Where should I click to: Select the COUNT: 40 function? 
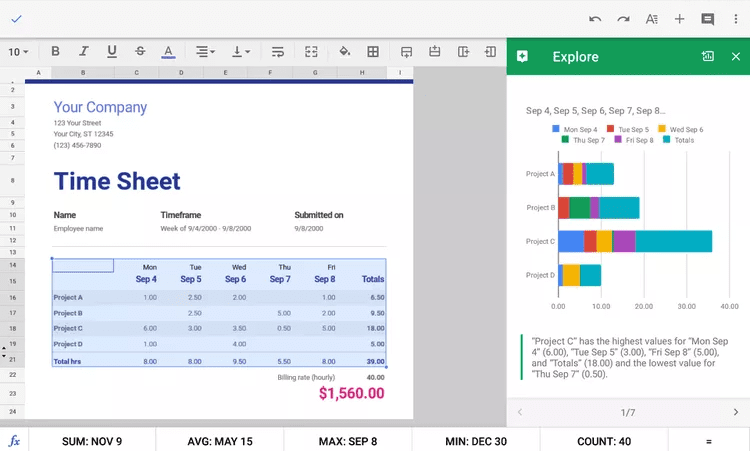coord(604,441)
